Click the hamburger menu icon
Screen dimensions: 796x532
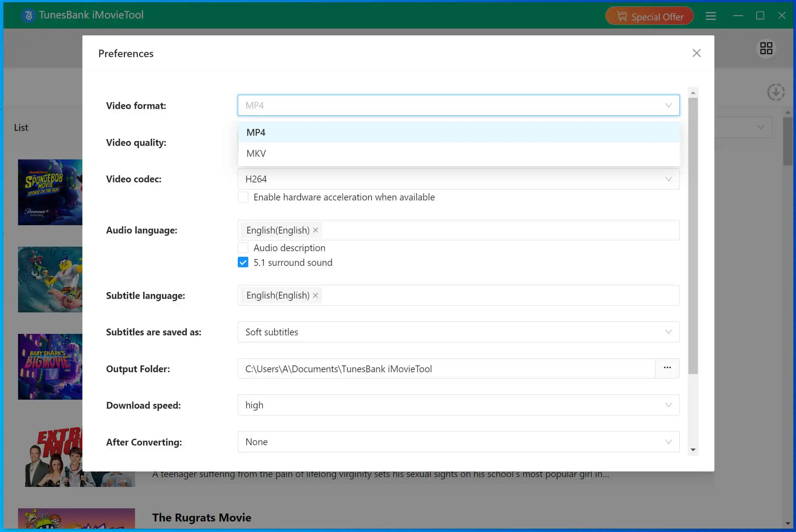(711, 16)
